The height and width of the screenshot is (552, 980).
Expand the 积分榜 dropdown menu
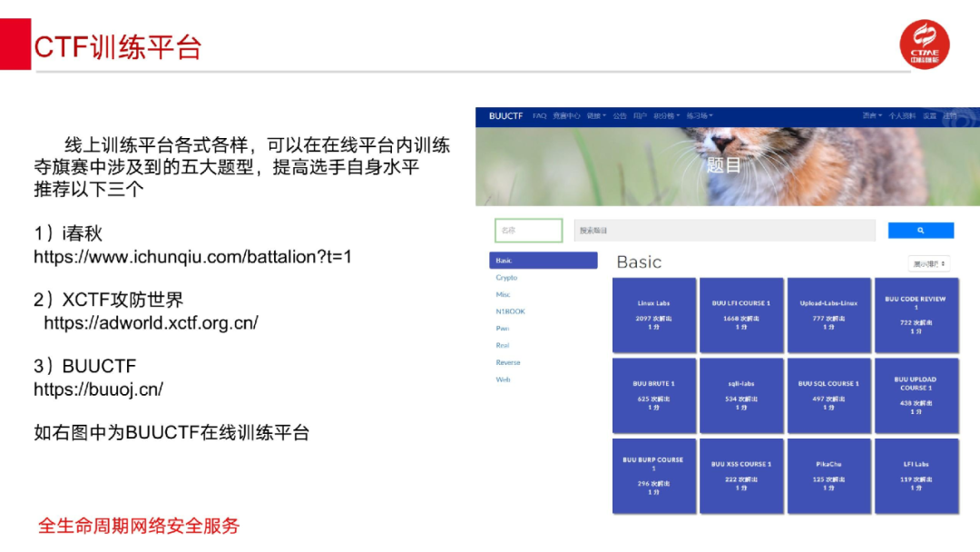coord(666,115)
